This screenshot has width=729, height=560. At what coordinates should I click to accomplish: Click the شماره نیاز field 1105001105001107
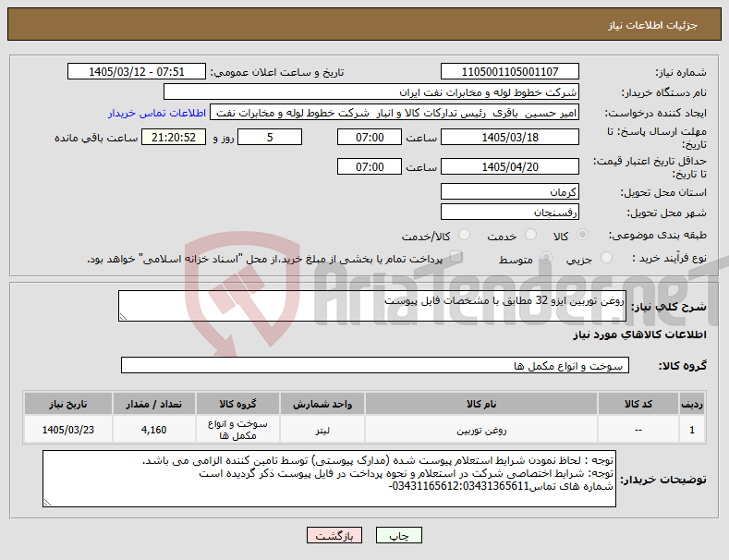(509, 72)
